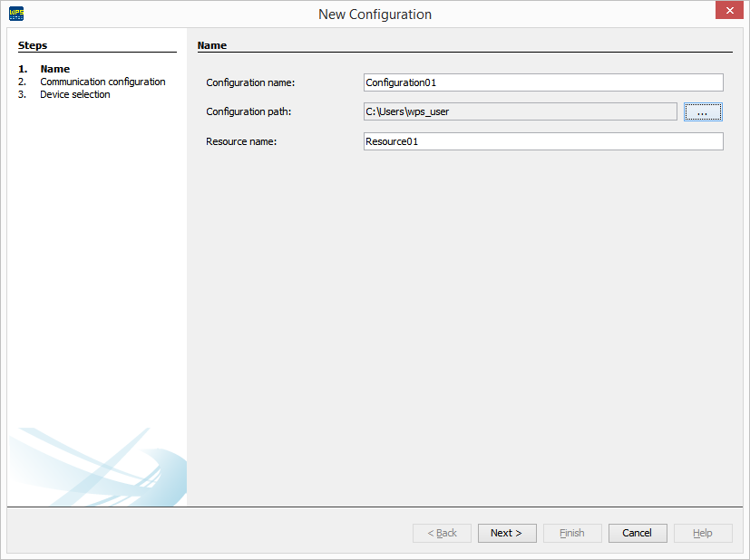
Task: Open the Help dialog
Action: point(703,533)
